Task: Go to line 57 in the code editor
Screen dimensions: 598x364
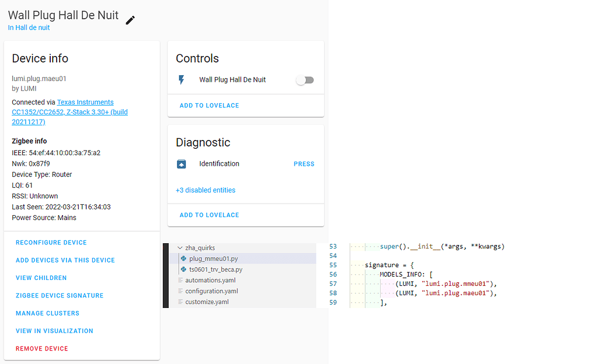Action: click(x=333, y=284)
